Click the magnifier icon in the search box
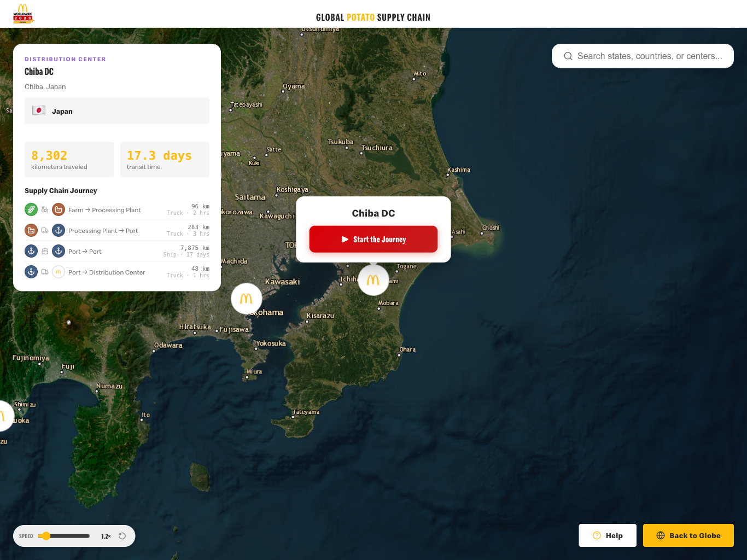Screen dimensions: 747x560 (x=568, y=56)
